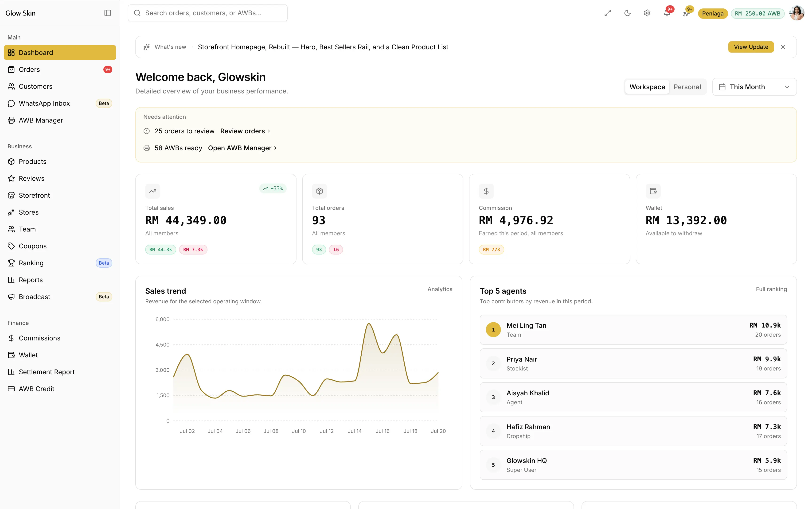The width and height of the screenshot is (812, 509).
Task: Click the Peniaga role badge
Action: 713,13
